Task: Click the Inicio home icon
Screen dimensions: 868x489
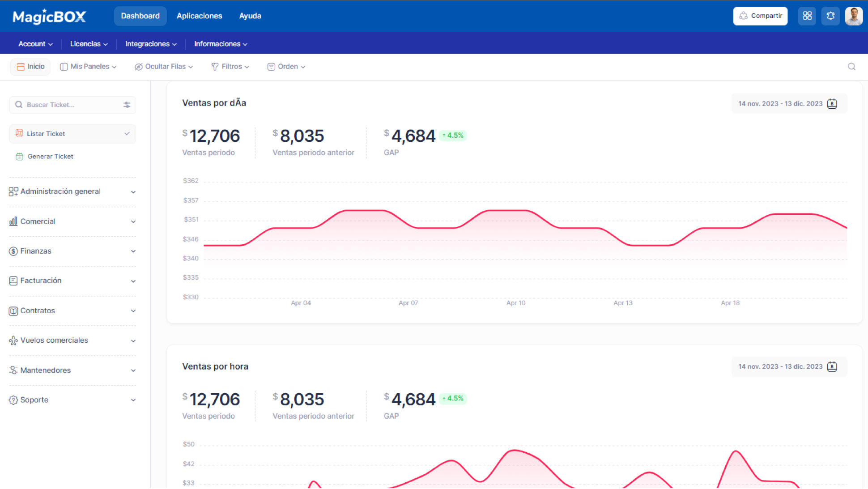Action: 21,67
